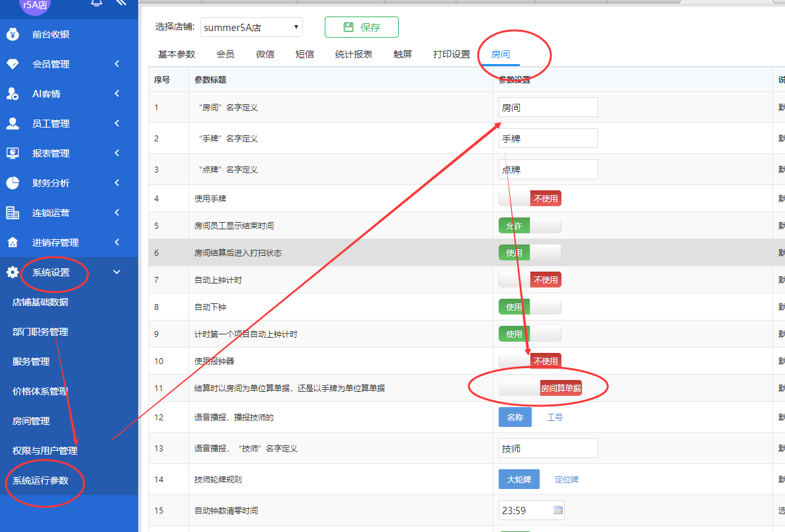The image size is (785, 532).
Task: Switch to 会员 tab
Action: (226, 54)
